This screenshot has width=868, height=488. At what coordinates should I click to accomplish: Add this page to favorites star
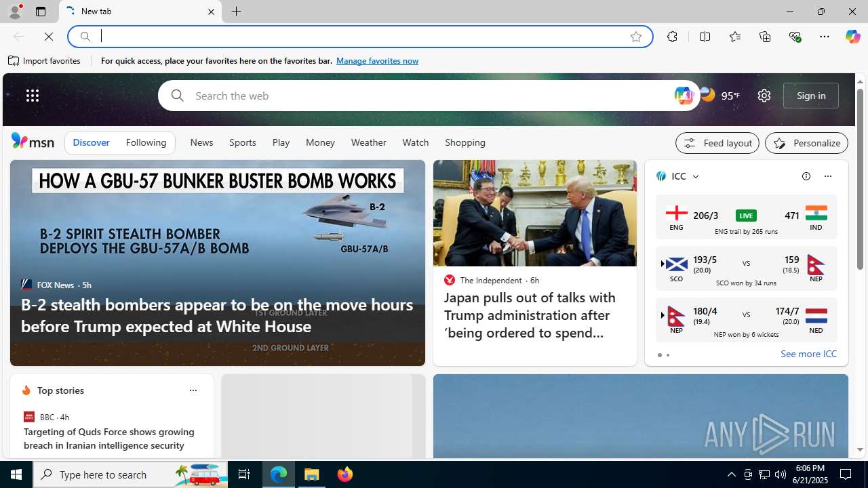point(635,37)
